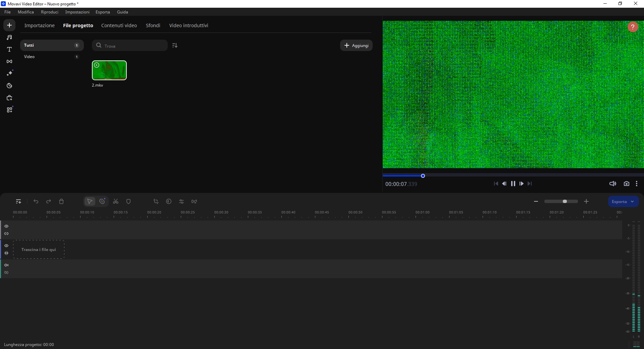Open clip properties sliders icon
Viewport: 644px width, 349px height.
(181, 201)
